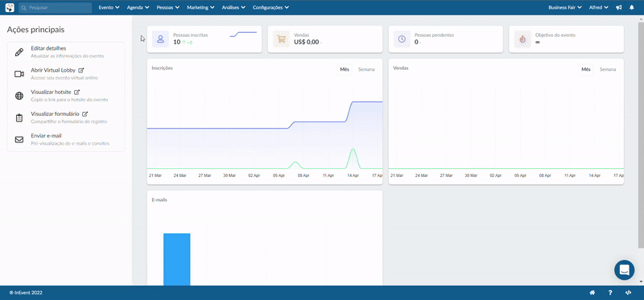Click the blue bar in E-mails chart

177,259
